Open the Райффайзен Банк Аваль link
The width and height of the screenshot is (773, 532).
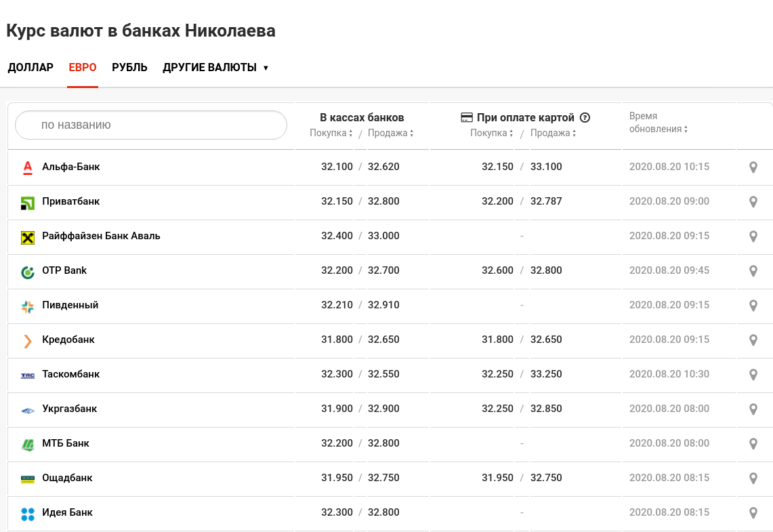coord(101,236)
